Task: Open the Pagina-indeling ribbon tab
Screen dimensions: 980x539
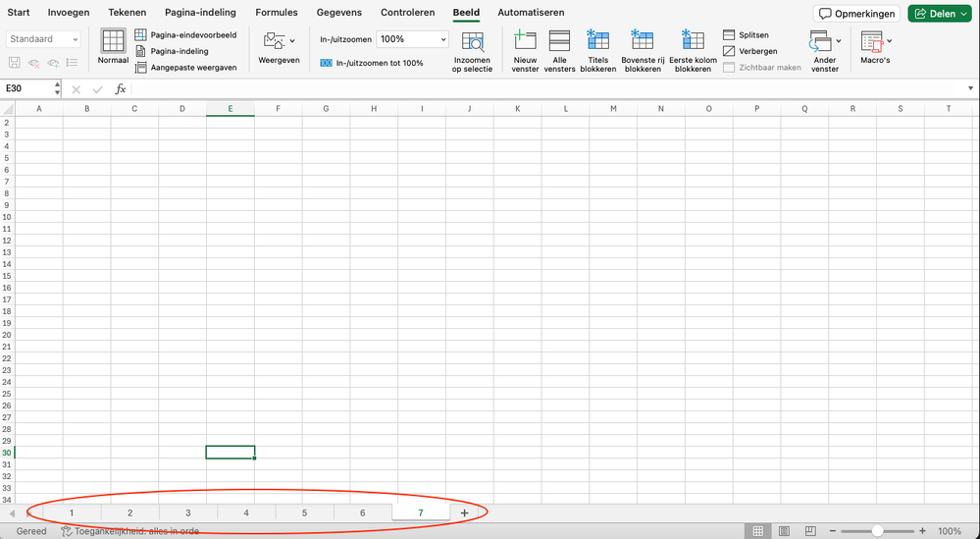Action: click(201, 13)
